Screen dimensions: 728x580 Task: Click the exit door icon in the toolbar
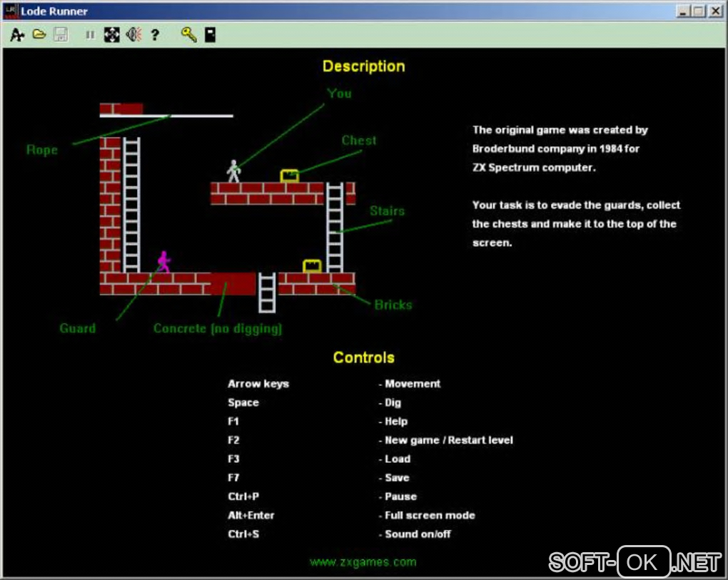point(211,35)
